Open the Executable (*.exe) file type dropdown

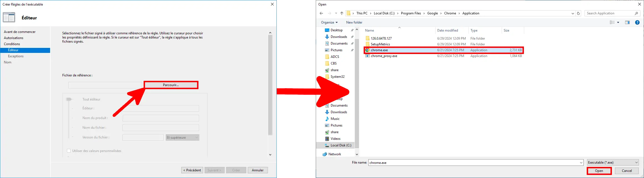[612, 162]
